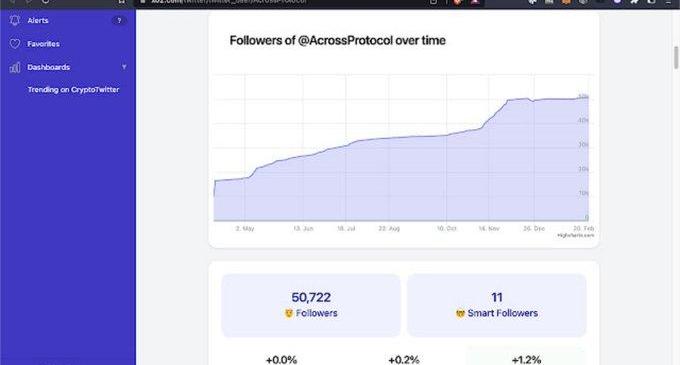Click the Alerts bell icon
The width and height of the screenshot is (680, 365).
(15, 20)
